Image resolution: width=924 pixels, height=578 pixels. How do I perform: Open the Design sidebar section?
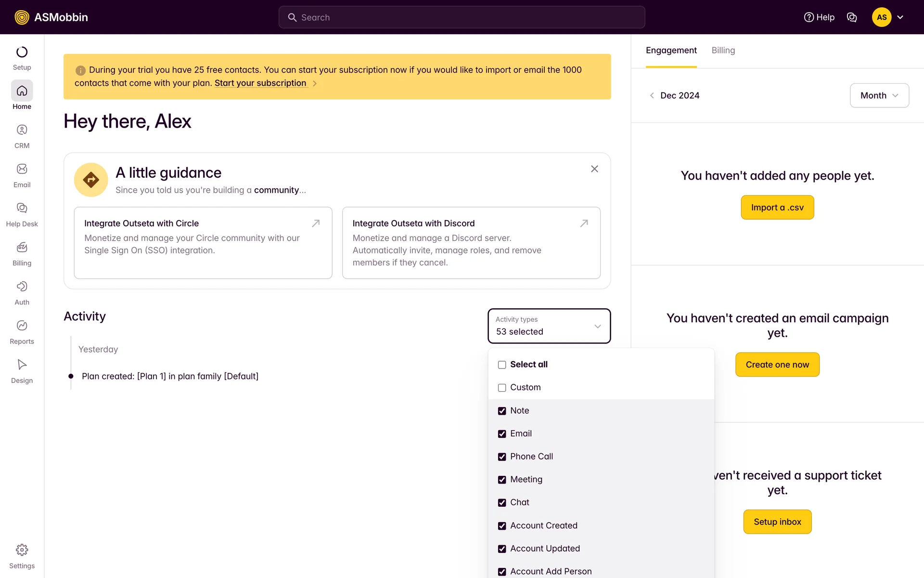point(22,371)
